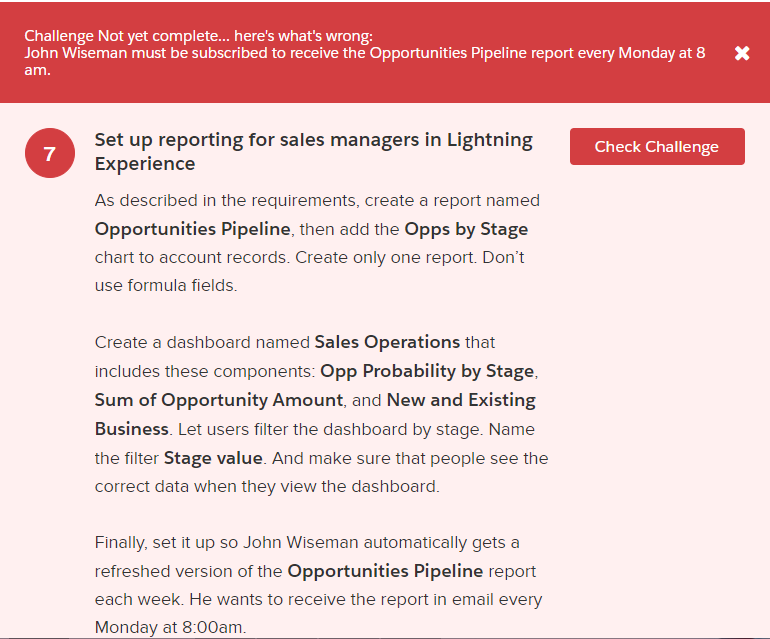Click the Check Challenge button
The width and height of the screenshot is (770, 639).
click(x=657, y=146)
